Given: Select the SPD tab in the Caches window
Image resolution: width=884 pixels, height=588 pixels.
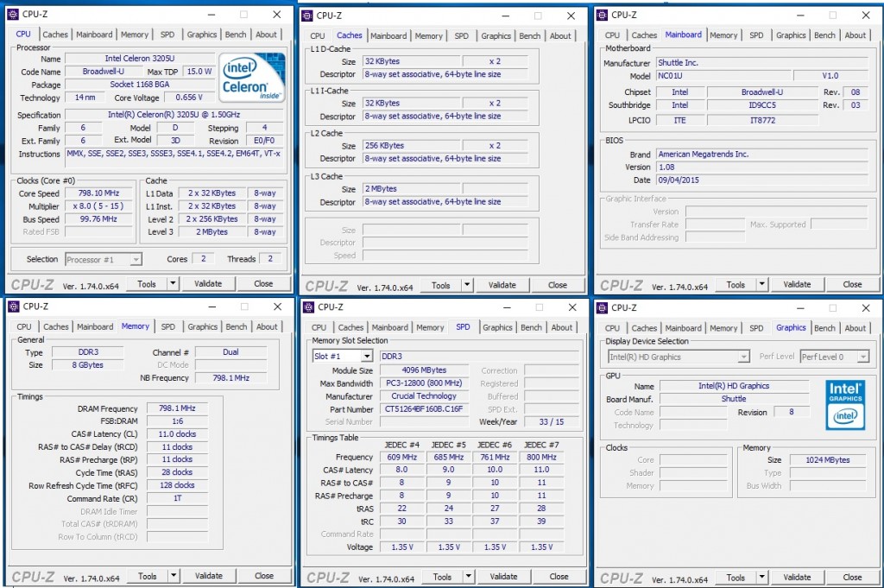Looking at the screenshot, I should 462,35.
